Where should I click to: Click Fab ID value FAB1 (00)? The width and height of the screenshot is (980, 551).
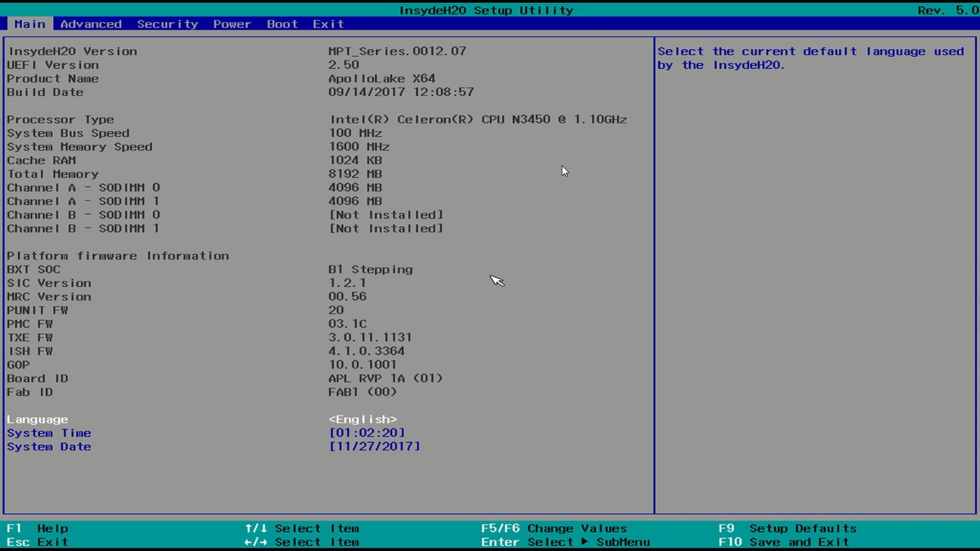[x=363, y=392]
